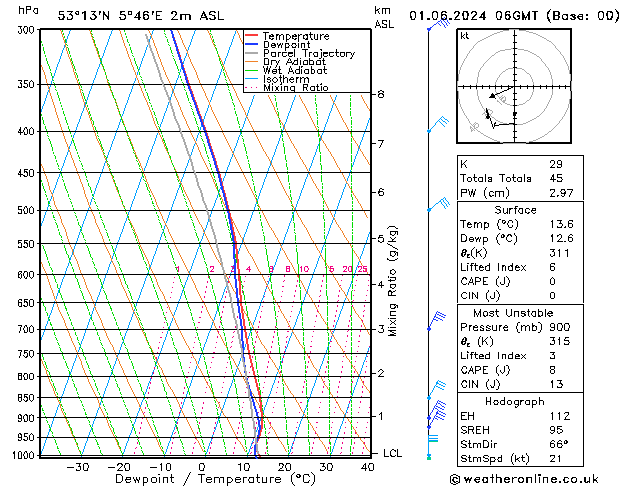Image resolution: width=629 pixels, height=486 pixels.
Task: Click the Surface Temp value 13.6
Action: pos(561,224)
